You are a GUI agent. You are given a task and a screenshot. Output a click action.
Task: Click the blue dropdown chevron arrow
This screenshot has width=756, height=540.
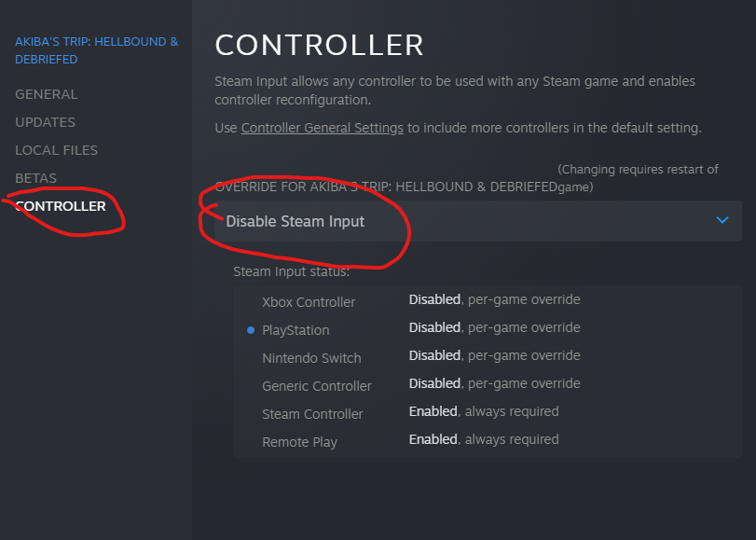click(x=722, y=220)
